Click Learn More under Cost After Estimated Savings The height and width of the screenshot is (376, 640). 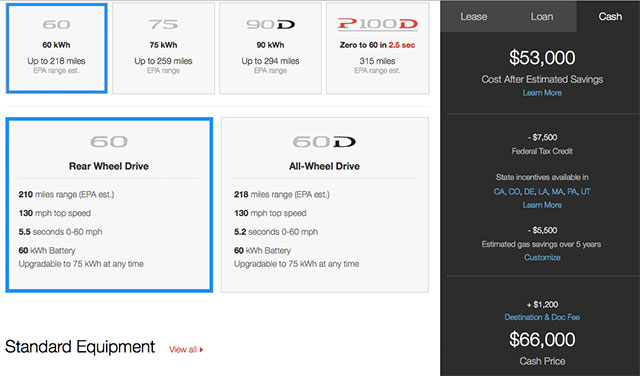pyautogui.click(x=542, y=93)
